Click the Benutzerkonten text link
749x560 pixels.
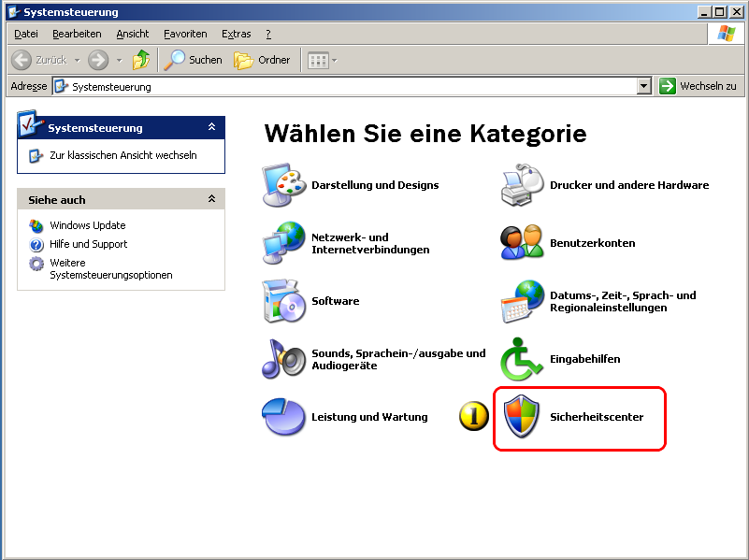(x=592, y=243)
